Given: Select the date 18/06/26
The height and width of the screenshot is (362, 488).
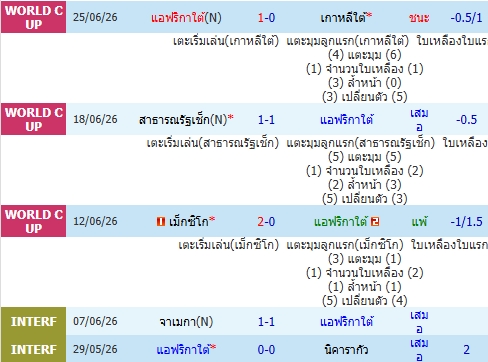Looking at the screenshot, I should [95, 119].
